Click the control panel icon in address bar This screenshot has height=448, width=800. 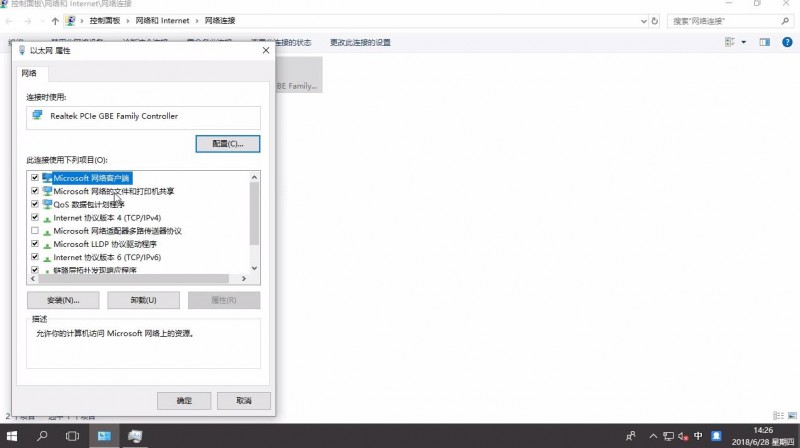tap(70, 21)
